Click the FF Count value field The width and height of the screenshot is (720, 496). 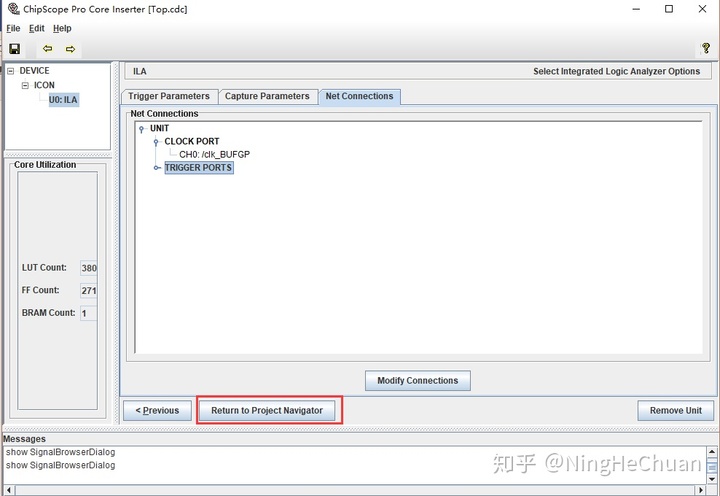pyautogui.click(x=89, y=291)
